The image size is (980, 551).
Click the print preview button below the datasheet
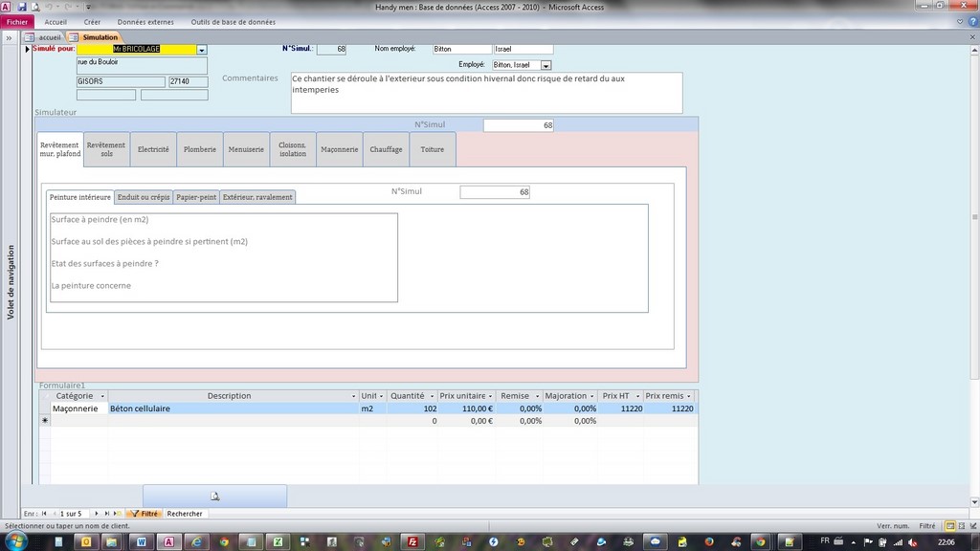(214, 496)
